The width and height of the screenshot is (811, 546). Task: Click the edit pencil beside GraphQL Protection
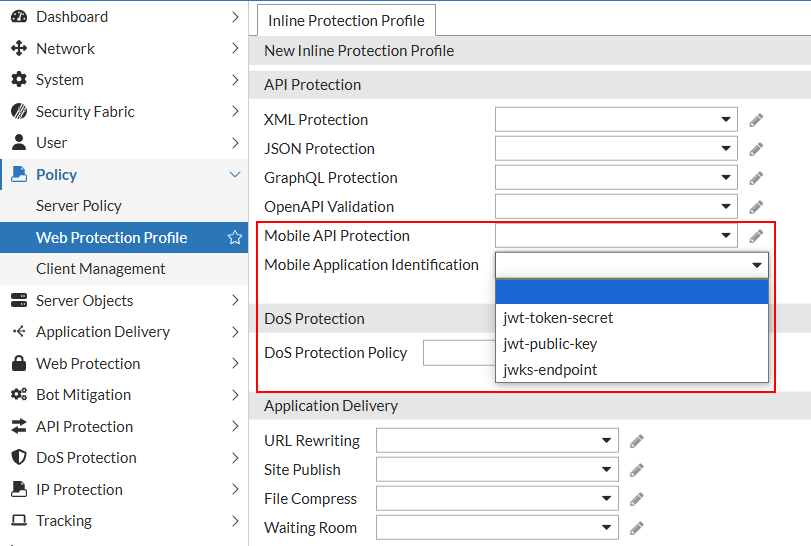(757, 178)
